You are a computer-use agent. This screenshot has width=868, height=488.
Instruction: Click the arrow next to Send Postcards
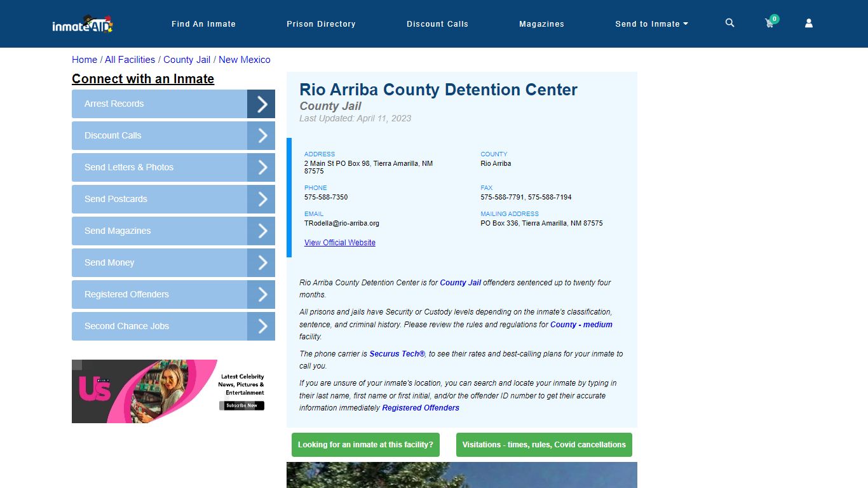click(x=261, y=199)
